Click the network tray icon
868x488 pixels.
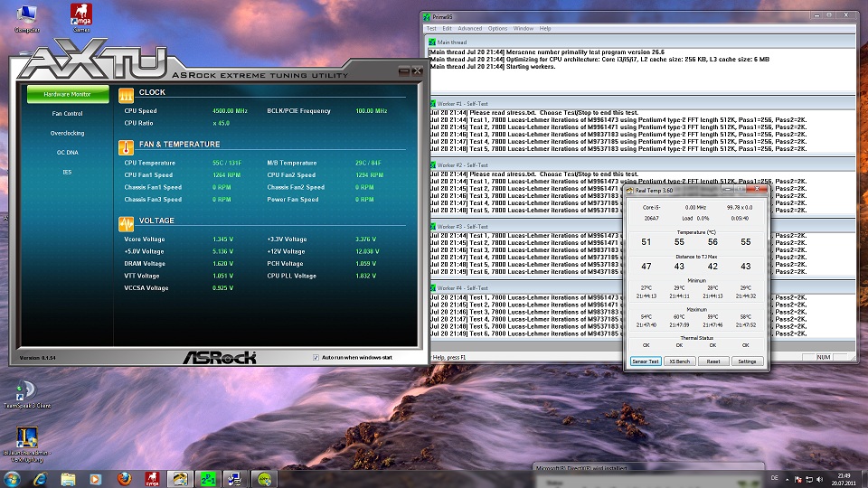(x=808, y=479)
